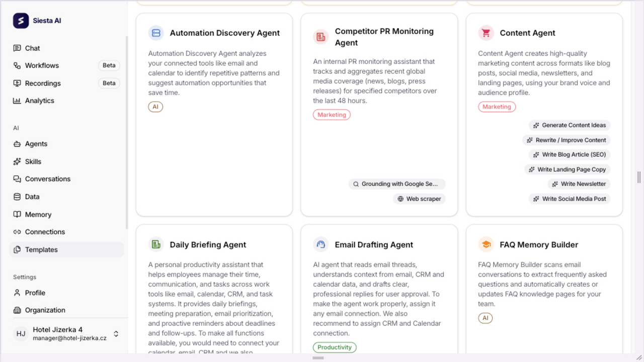Select the Content Agent cart icon
Image resolution: width=644 pixels, height=362 pixels.
[x=486, y=33]
